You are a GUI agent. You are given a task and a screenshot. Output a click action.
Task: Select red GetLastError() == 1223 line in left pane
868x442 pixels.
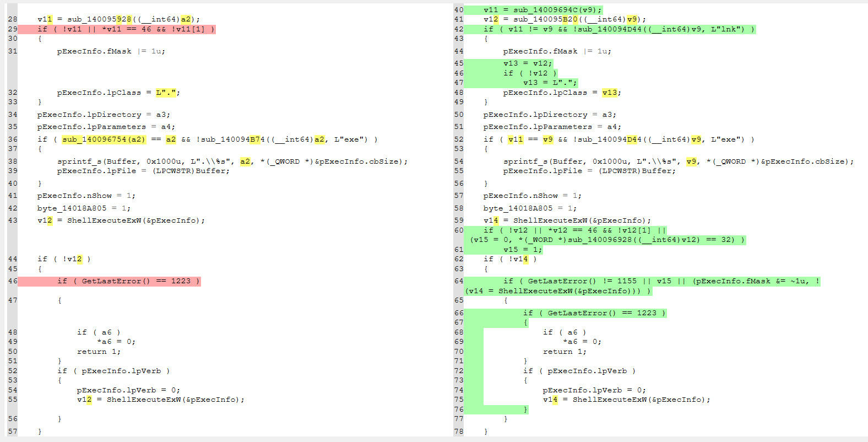tap(128, 281)
